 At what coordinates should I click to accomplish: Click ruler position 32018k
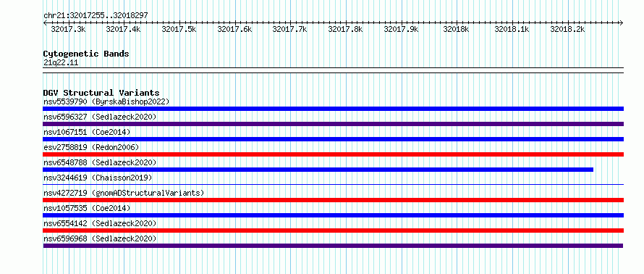456,29
